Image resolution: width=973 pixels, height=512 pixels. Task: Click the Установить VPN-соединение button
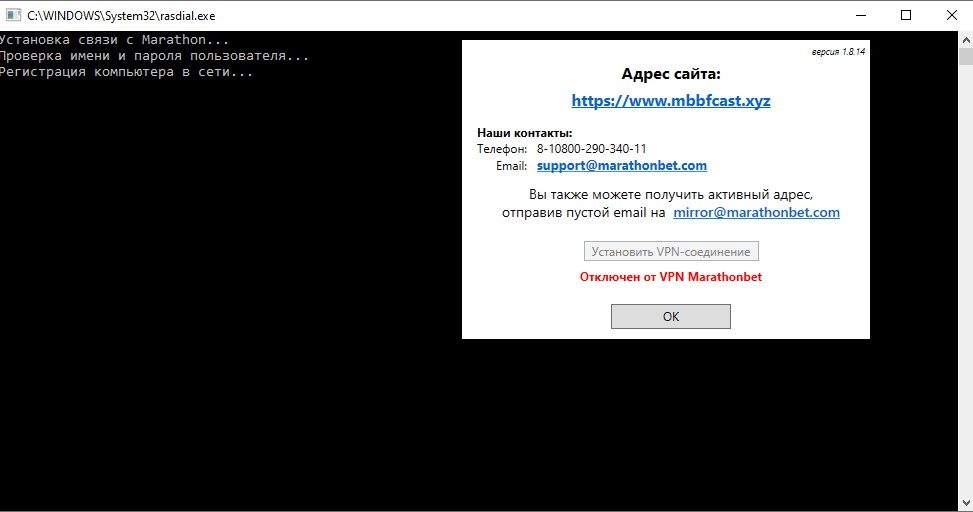tap(671, 251)
